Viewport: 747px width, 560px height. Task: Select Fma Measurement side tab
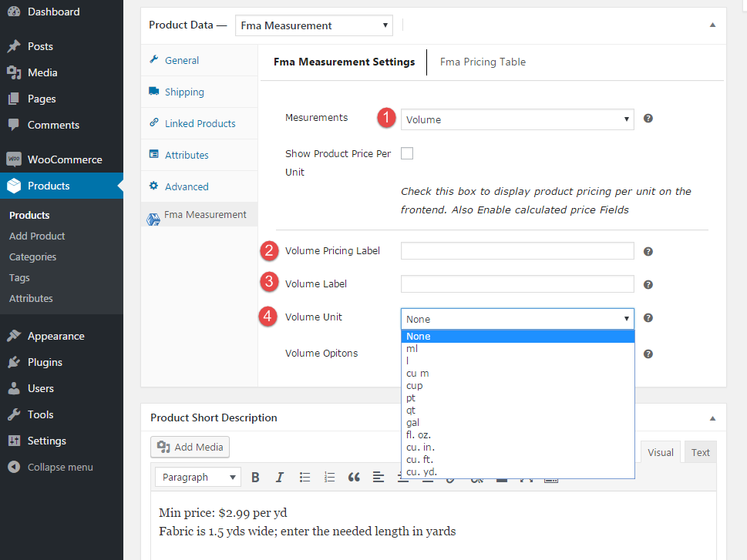[x=199, y=215]
